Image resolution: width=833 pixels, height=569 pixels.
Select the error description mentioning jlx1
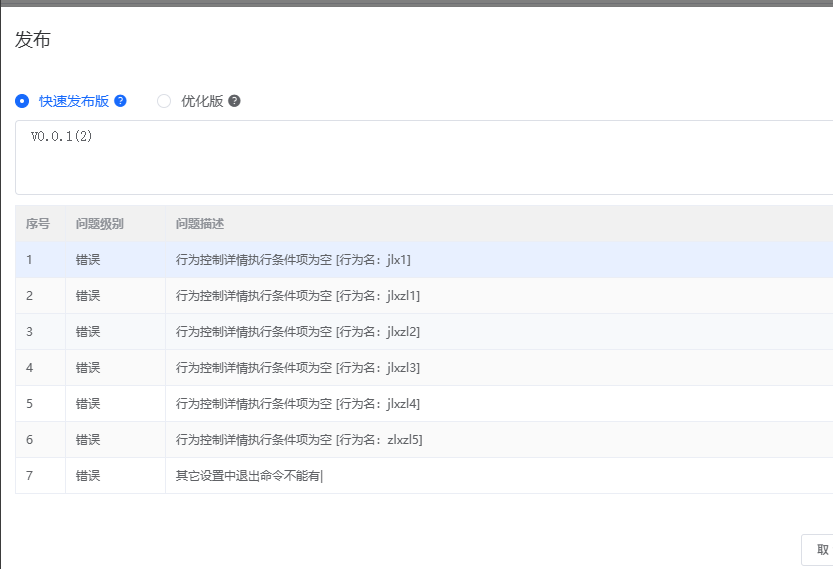click(293, 259)
